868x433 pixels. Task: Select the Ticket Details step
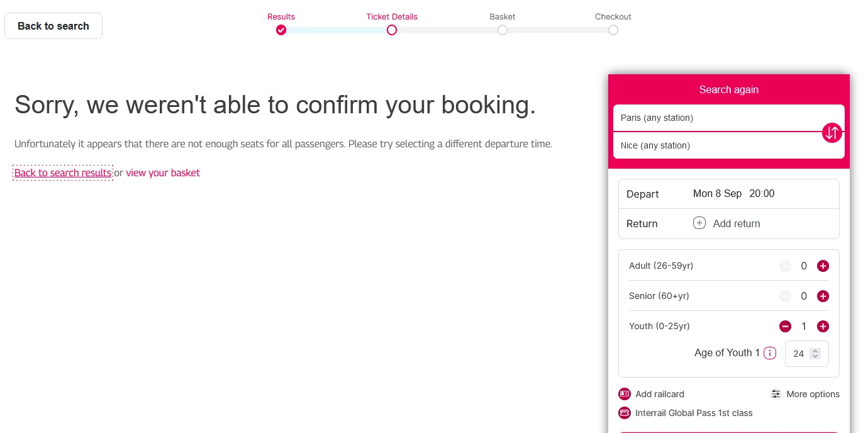(x=392, y=30)
